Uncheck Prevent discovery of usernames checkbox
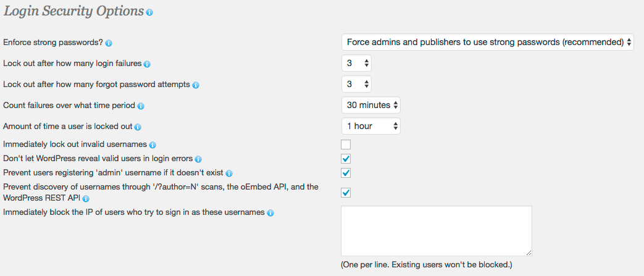 coord(346,193)
